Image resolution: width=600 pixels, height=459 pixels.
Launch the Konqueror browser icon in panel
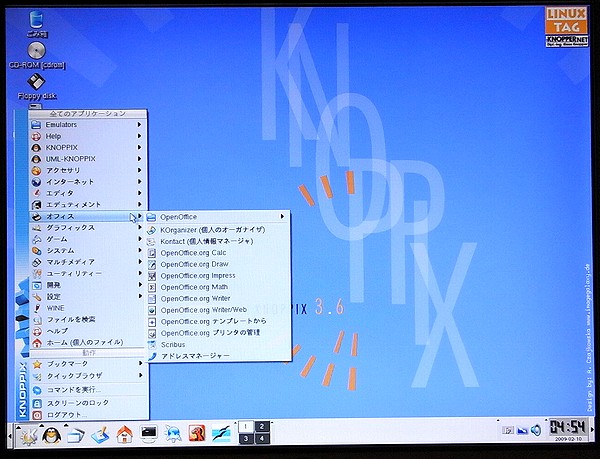(x=173, y=435)
